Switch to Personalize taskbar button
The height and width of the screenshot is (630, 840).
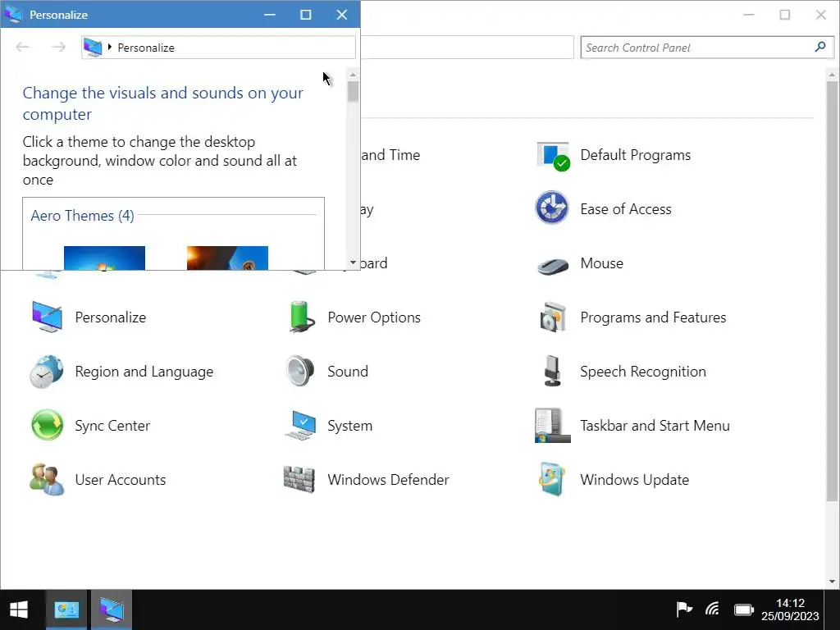[x=112, y=609]
